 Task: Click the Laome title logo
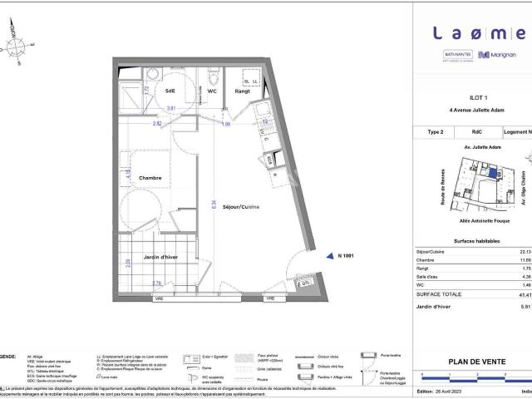(479, 33)
